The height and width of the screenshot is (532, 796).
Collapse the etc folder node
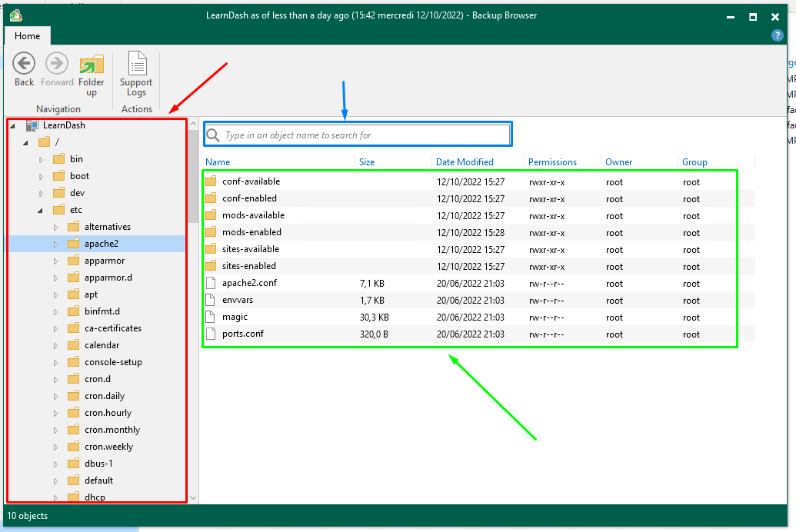40,211
